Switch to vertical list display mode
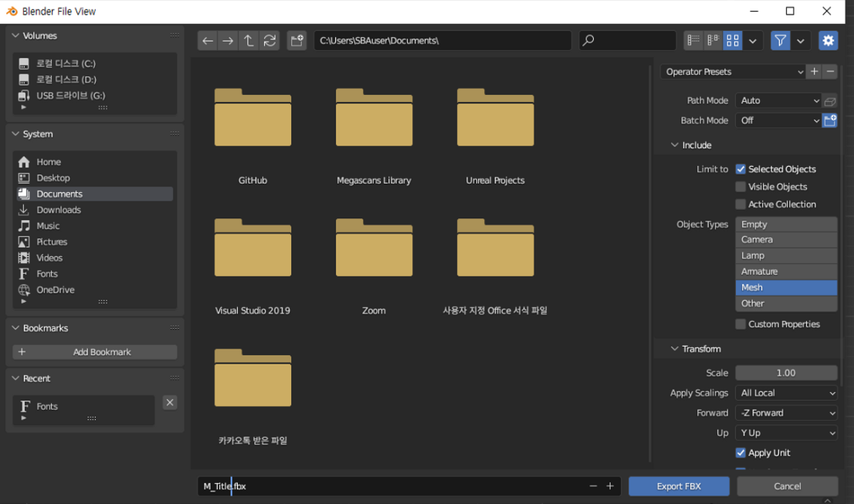This screenshot has width=854, height=504. 693,41
